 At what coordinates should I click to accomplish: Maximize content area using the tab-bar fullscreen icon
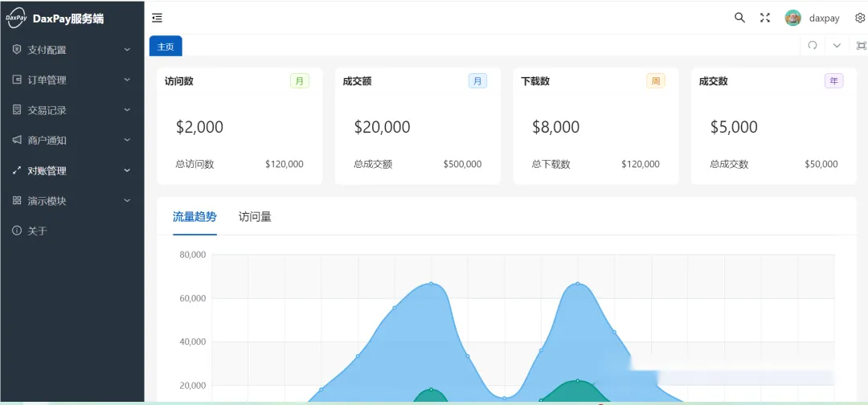(x=862, y=45)
